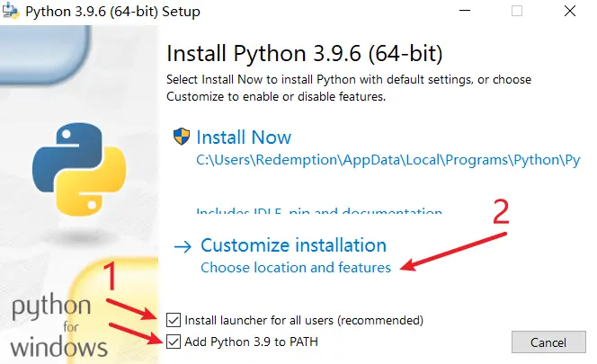The image size is (597, 364).
Task: Open Customize installation options
Action: 293,245
